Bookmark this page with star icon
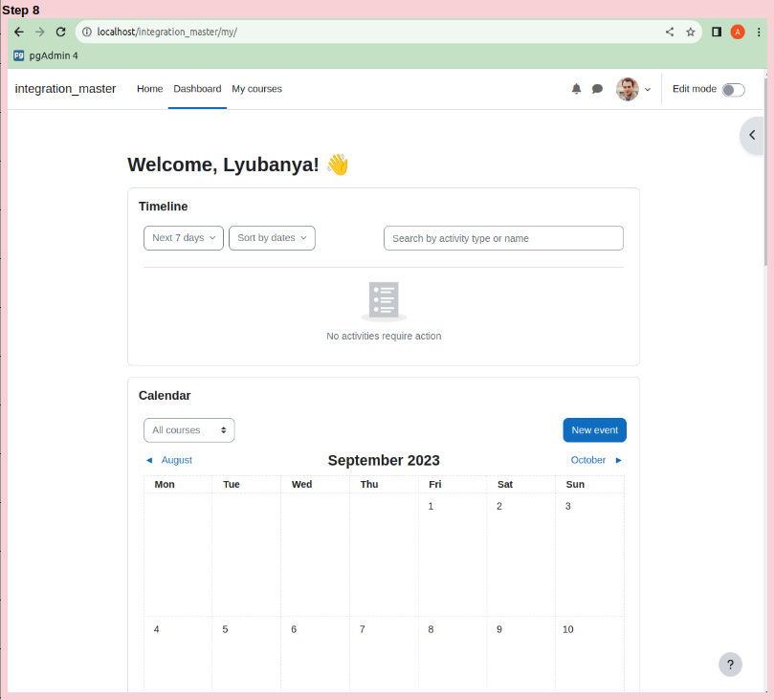The image size is (774, 700). tap(691, 33)
